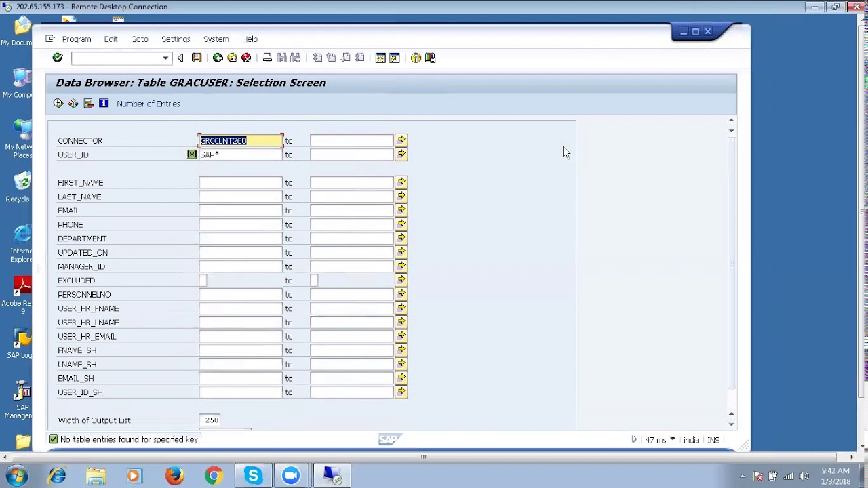Image resolution: width=868 pixels, height=488 pixels.
Task: Open the Settings menu
Action: pos(176,39)
